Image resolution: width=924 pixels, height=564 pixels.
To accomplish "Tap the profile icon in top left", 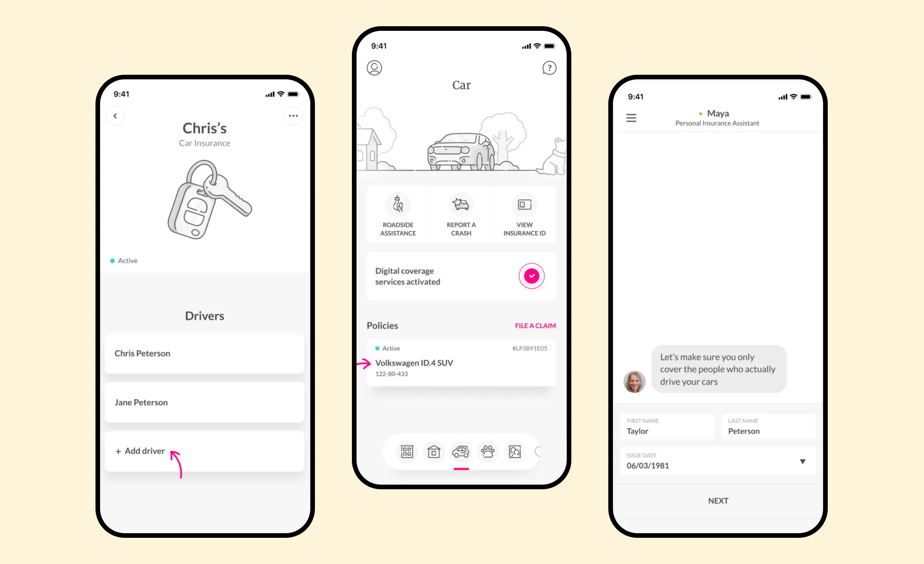I will pos(373,67).
